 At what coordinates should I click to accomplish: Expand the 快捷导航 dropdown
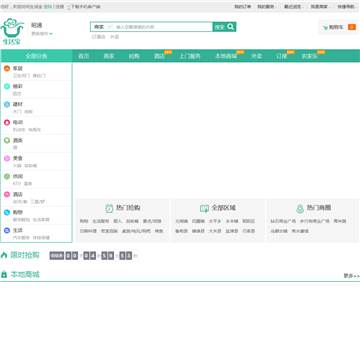(347, 7)
